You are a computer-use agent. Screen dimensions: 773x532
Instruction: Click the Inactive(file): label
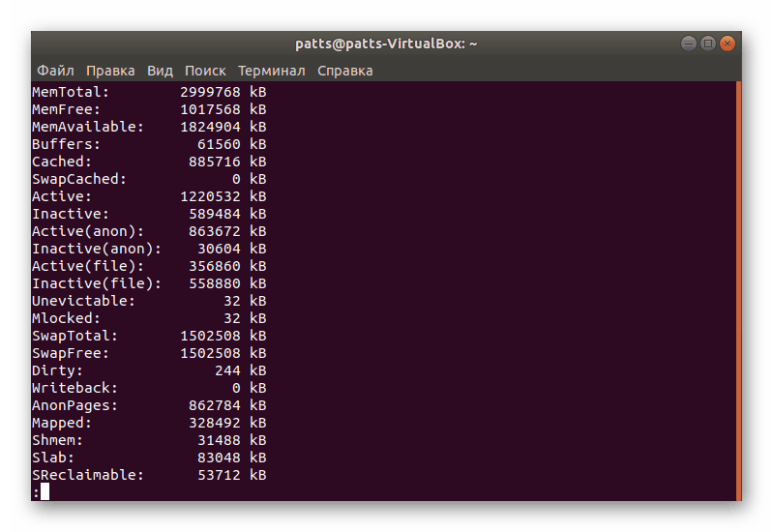pyautogui.click(x=97, y=283)
